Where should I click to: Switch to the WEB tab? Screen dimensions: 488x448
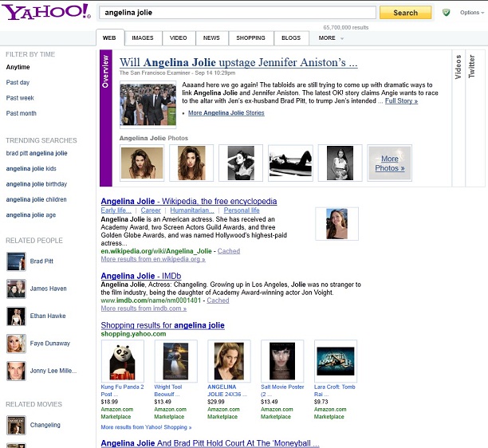(x=109, y=38)
